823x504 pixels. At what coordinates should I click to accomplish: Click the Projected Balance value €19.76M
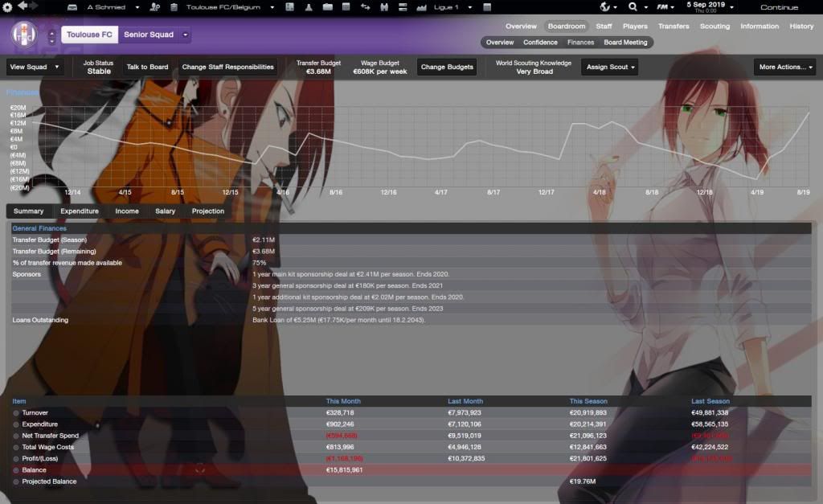583,482
